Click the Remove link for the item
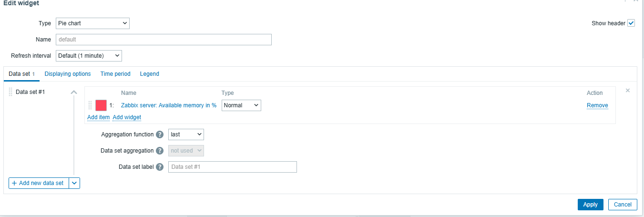644x217 pixels. click(x=597, y=105)
